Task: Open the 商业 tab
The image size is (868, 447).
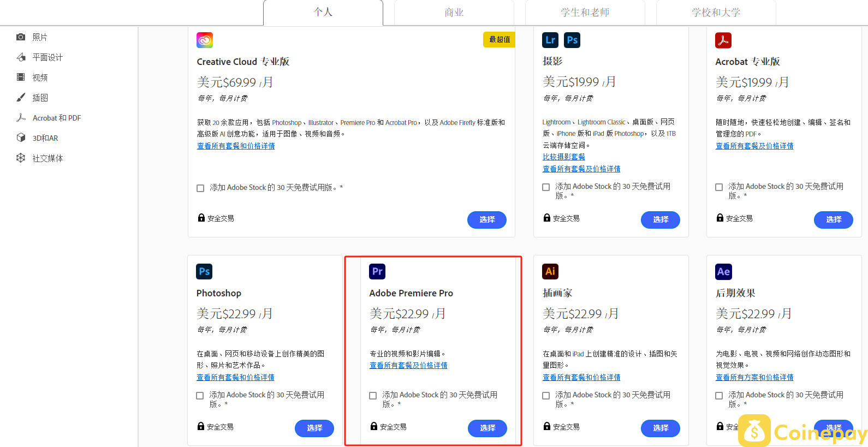Action: (454, 13)
